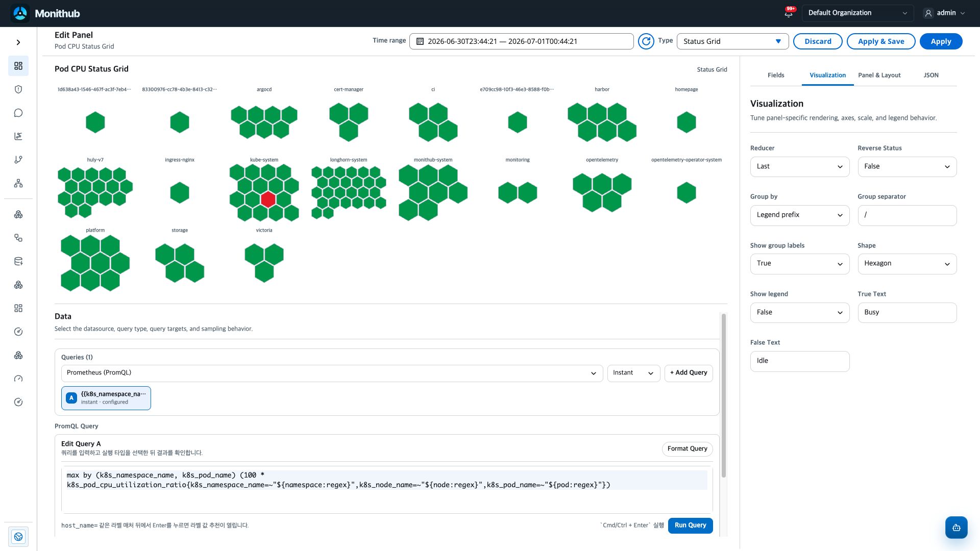Click the Apply & Save button

click(x=881, y=41)
